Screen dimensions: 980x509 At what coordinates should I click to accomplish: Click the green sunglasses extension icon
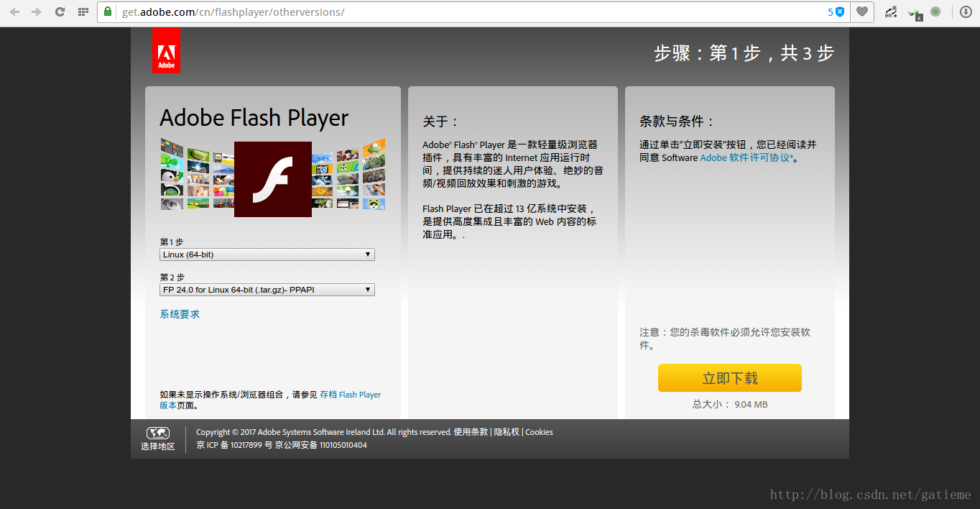tap(914, 12)
